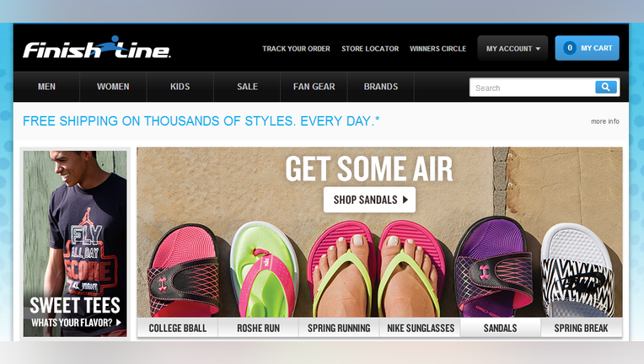Viewport: 644px width, 364px height.
Task: Focus the Search input field
Action: coord(532,88)
